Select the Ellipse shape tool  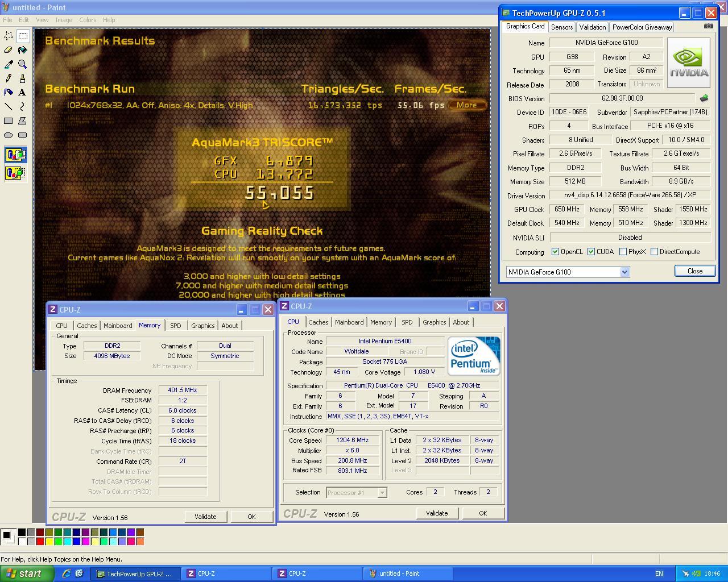coord(9,135)
